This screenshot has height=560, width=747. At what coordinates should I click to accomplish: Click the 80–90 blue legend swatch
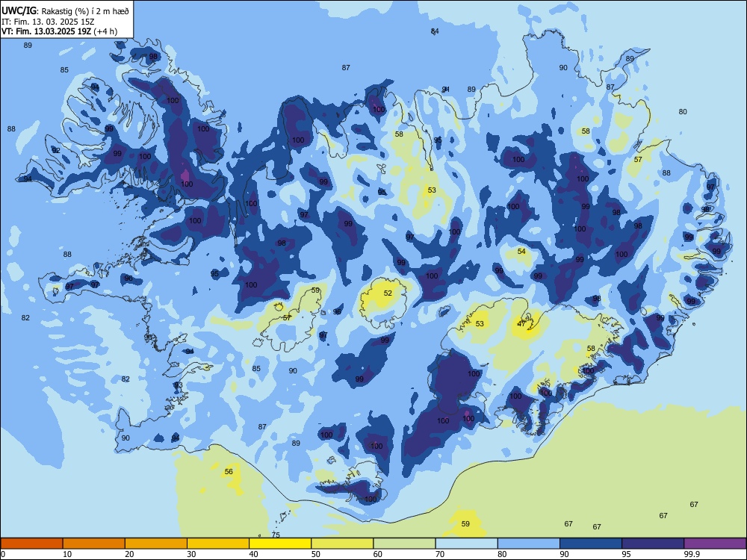[x=529, y=544]
